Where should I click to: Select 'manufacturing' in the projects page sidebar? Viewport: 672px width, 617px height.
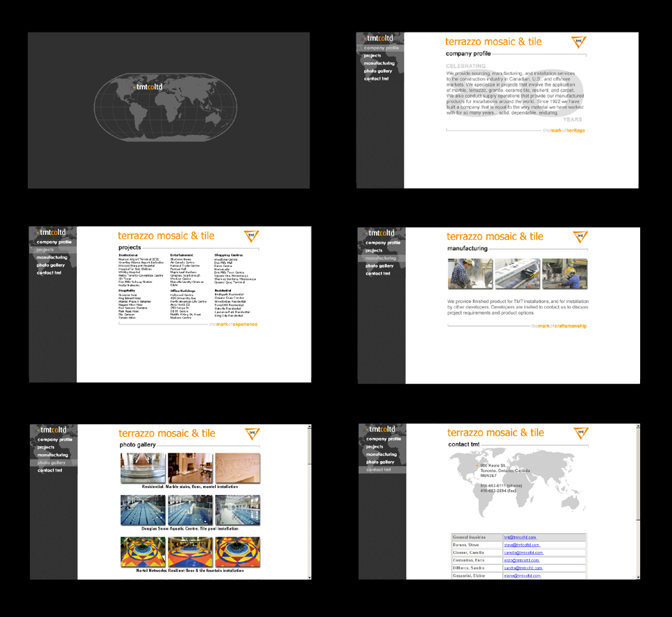pos(52,257)
